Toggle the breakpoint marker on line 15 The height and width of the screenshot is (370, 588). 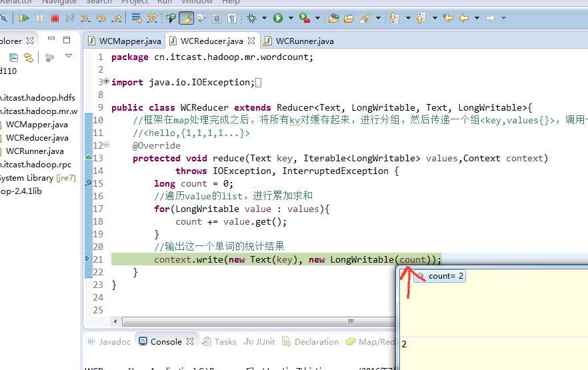point(89,183)
